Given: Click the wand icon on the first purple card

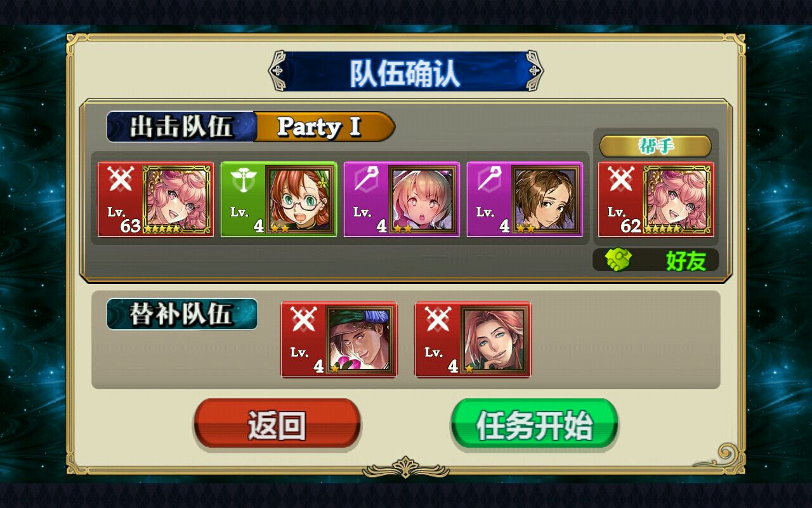Looking at the screenshot, I should point(365,180).
